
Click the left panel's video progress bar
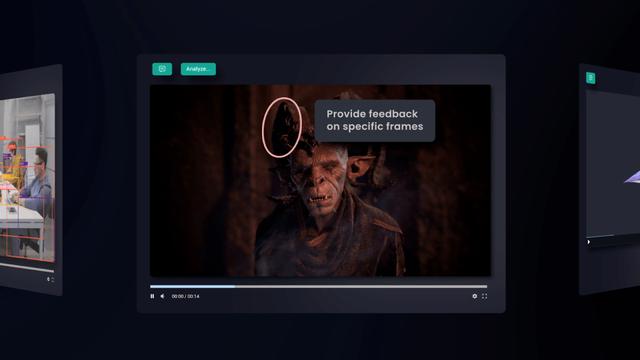click(x=27, y=267)
